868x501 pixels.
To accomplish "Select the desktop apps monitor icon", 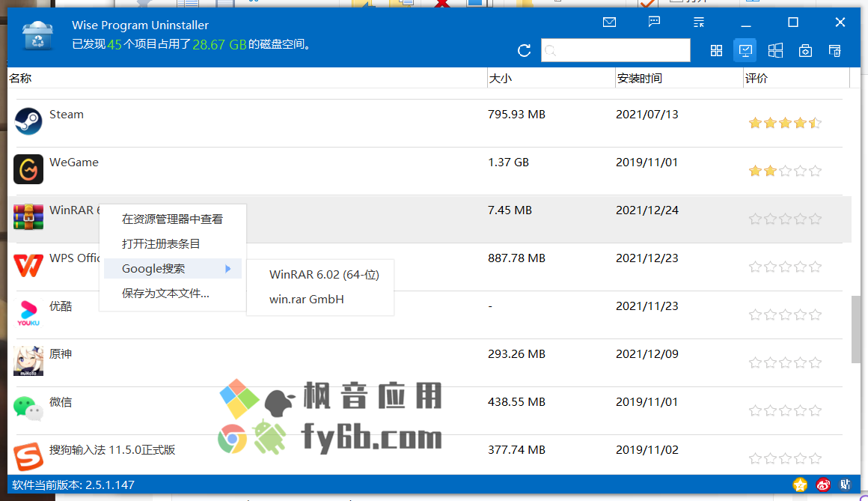I will pos(746,51).
